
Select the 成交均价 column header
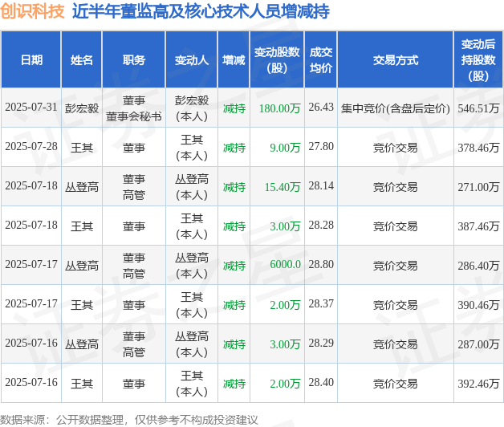click(321, 60)
